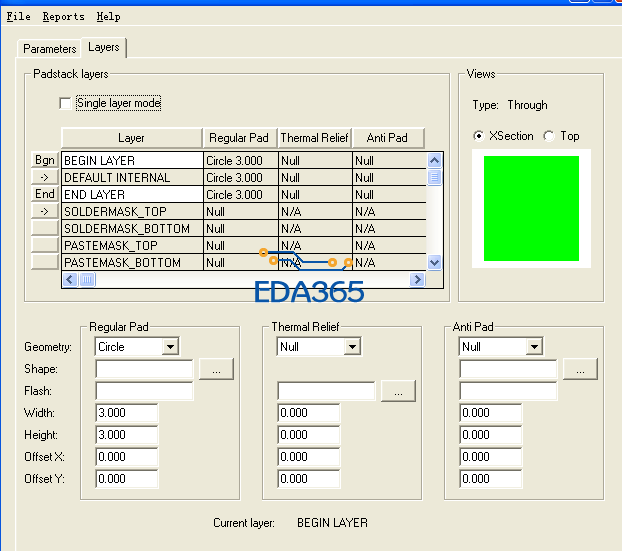Click the Regular Pad Width field
This screenshot has height=551, width=622.
click(x=127, y=413)
